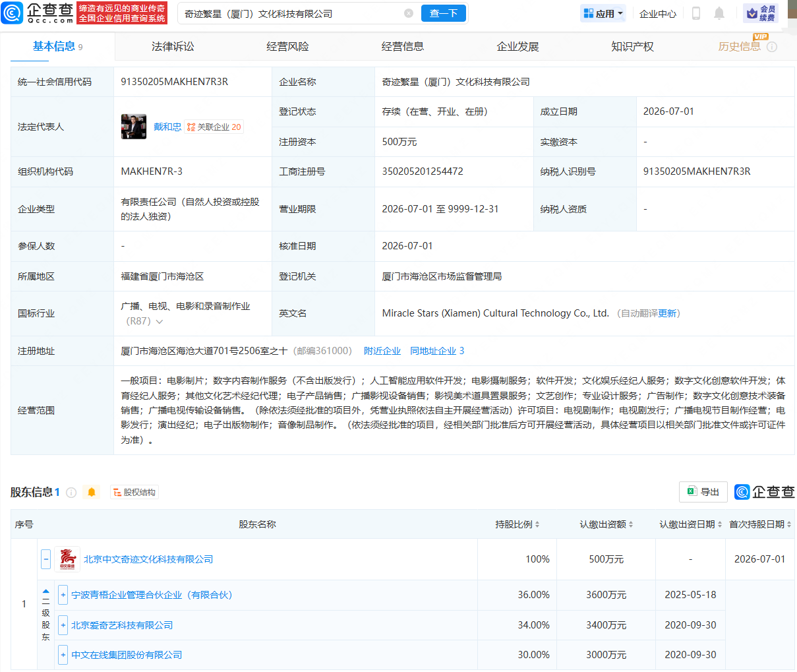Open the 企查查 logo homepage
Image resolution: width=797 pixels, height=672 pixels.
[x=38, y=13]
